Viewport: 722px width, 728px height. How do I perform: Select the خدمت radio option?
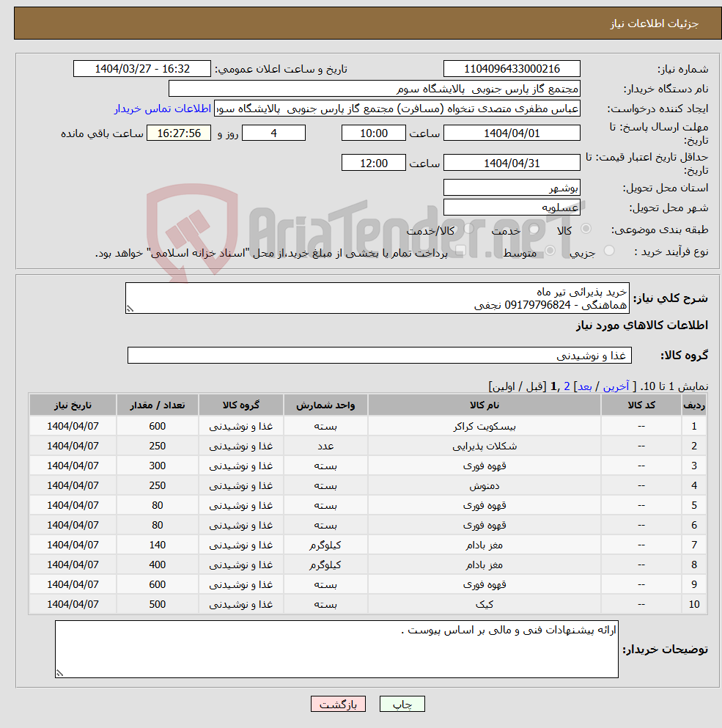pos(532,228)
